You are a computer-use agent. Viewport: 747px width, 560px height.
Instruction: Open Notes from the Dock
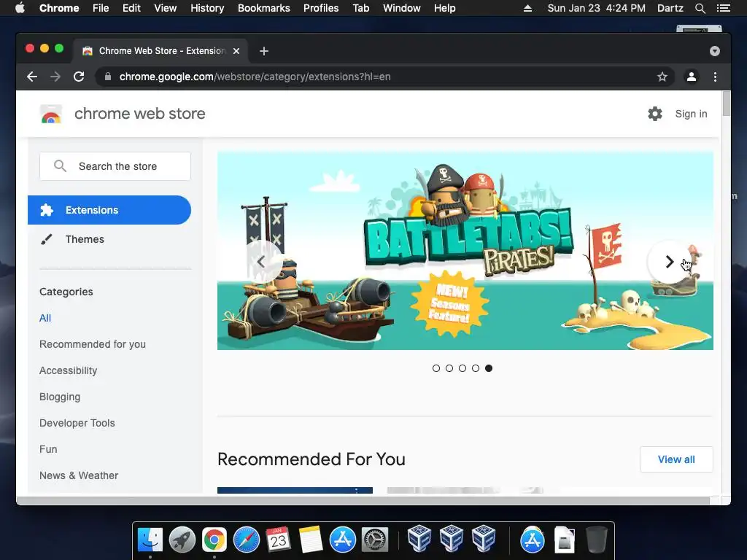(311, 540)
